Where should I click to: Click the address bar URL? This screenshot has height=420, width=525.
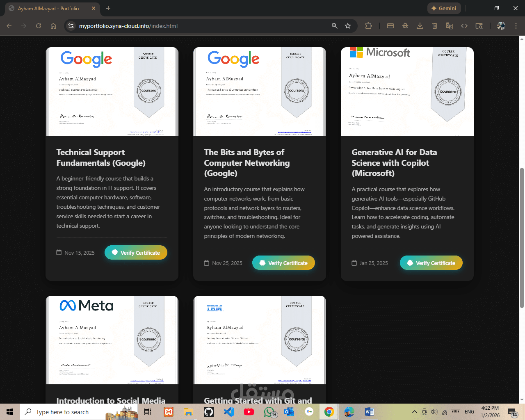pyautogui.click(x=128, y=26)
